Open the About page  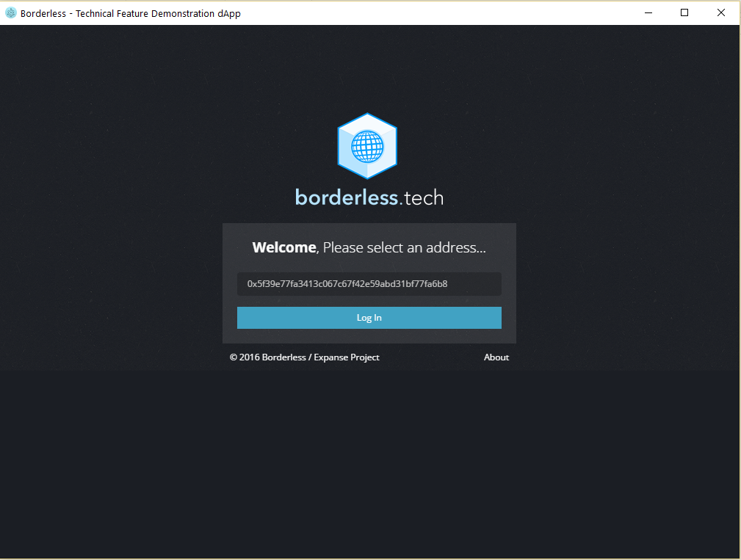496,357
